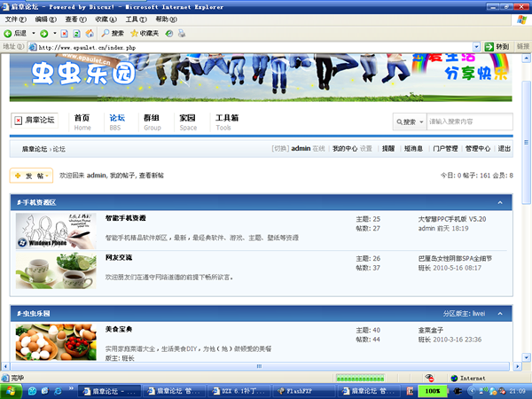
Task: Click the vertical scrollbar thumb
Action: 526,143
